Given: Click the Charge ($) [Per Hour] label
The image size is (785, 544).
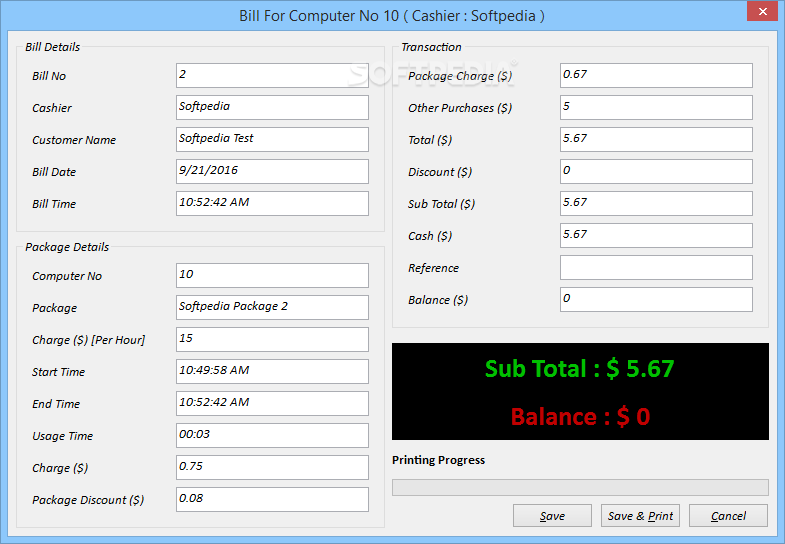Looking at the screenshot, I should [x=89, y=340].
